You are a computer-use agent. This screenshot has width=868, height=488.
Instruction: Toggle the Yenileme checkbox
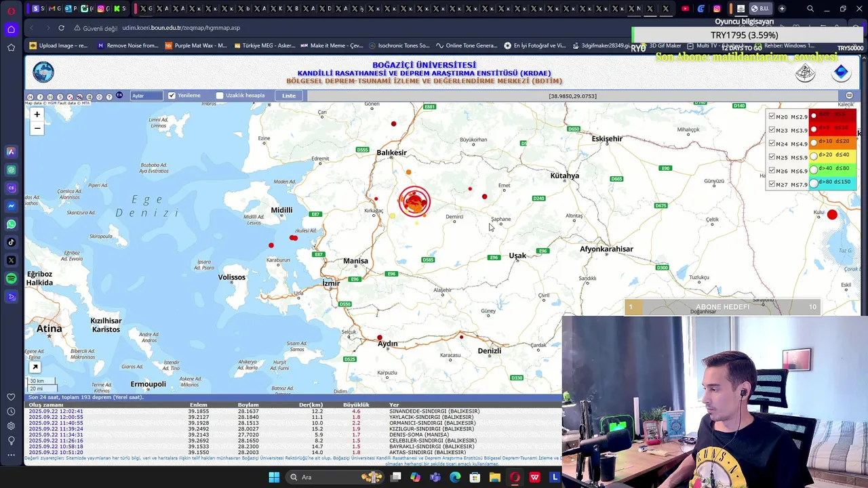pos(172,96)
